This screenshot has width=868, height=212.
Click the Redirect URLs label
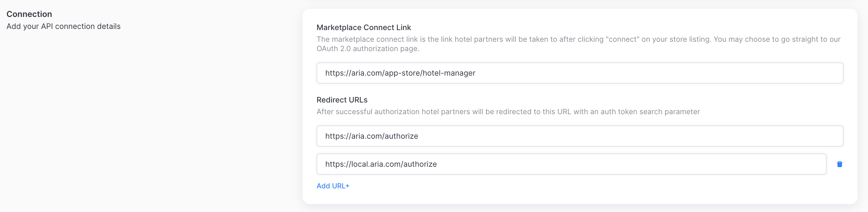(342, 100)
